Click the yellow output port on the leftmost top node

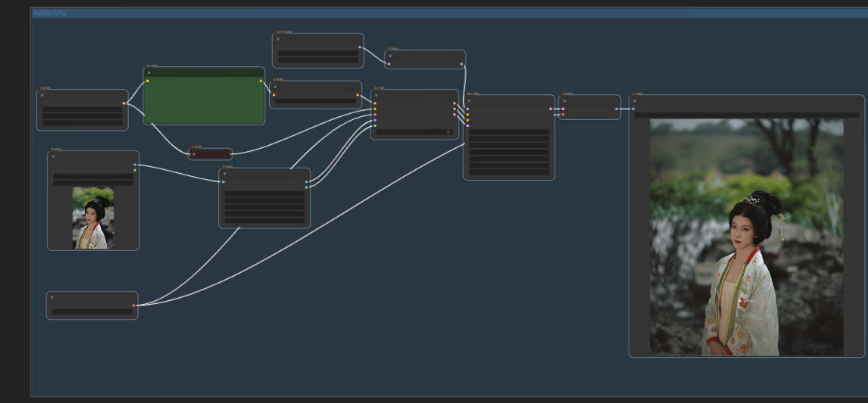pos(124,103)
